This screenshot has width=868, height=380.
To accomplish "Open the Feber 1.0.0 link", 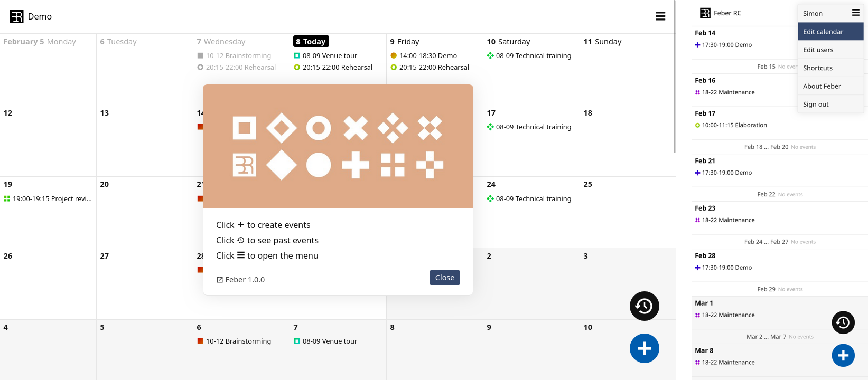I will (x=245, y=280).
